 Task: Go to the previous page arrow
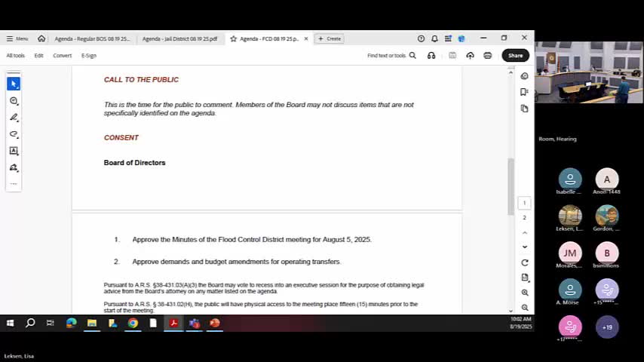click(x=525, y=232)
